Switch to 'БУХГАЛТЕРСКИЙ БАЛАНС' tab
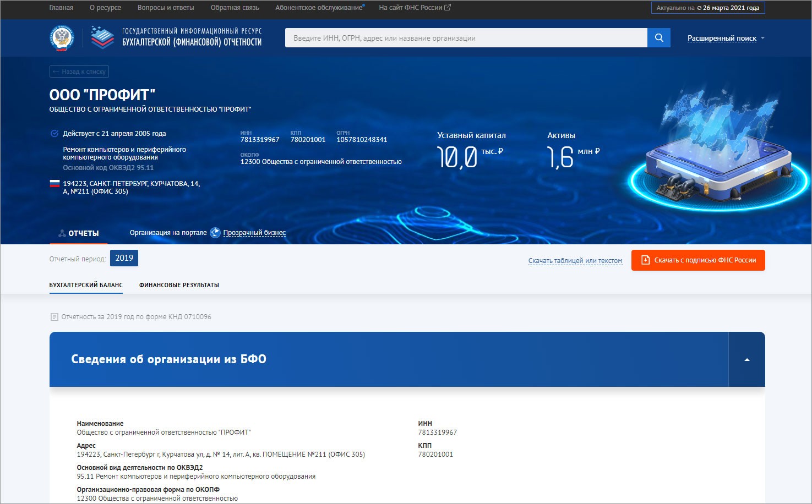Screen dimensions: 812x504 [x=86, y=285]
